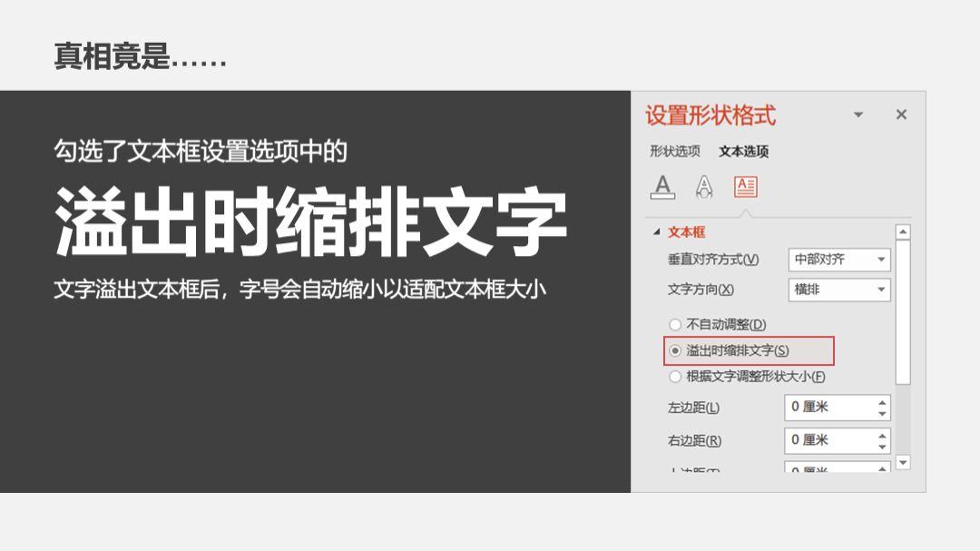980x551 pixels.
Task: Select the 溢出时缩排文字 radio button
Action: click(675, 351)
